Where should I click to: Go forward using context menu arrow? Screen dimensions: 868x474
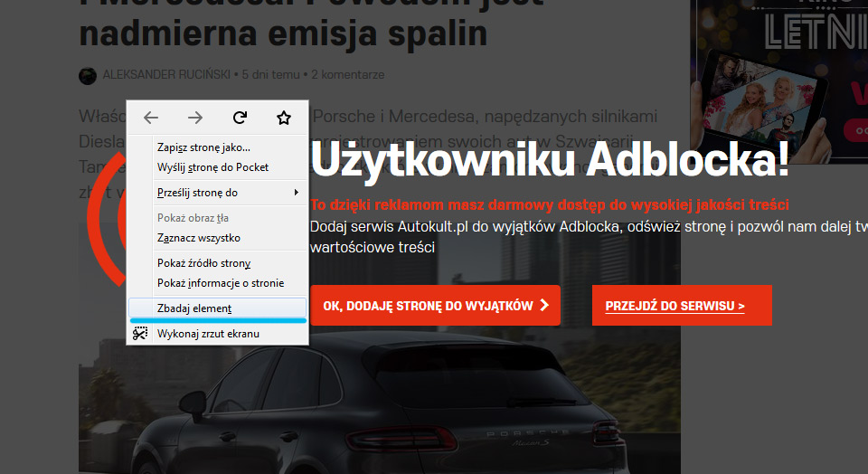(x=195, y=118)
